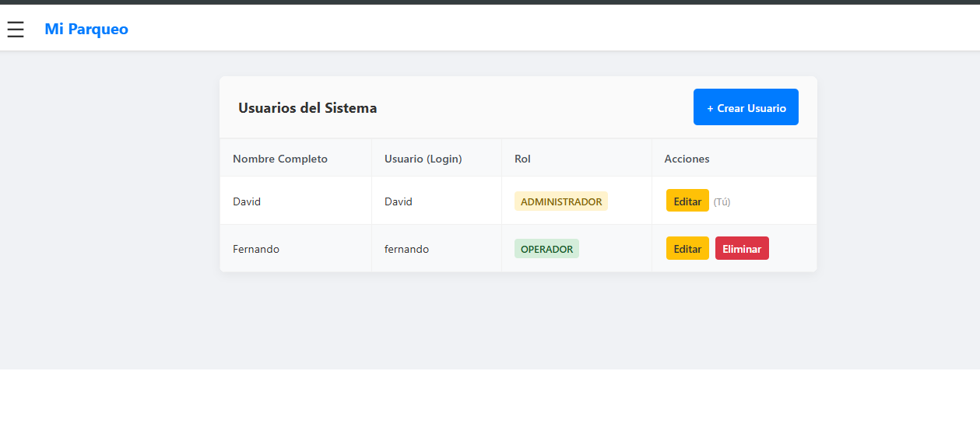This screenshot has height=441, width=980.
Task: Click David's login in the Usuario column
Action: pos(399,201)
